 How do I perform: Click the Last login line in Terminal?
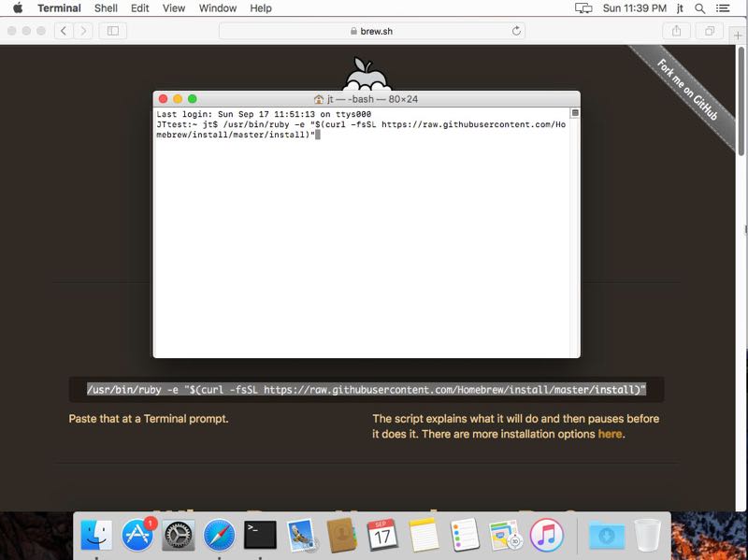pyautogui.click(x=264, y=114)
